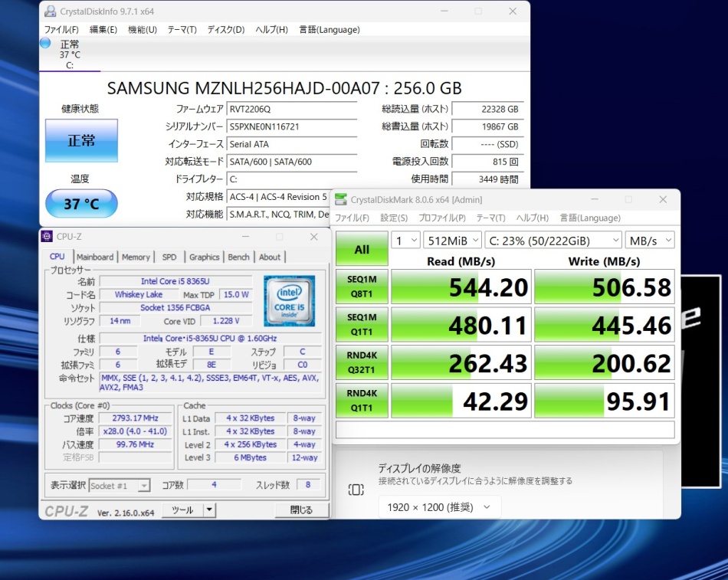Click the Intel Core i5 logo image
Viewport: 728px width, 580px height.
pos(289,301)
